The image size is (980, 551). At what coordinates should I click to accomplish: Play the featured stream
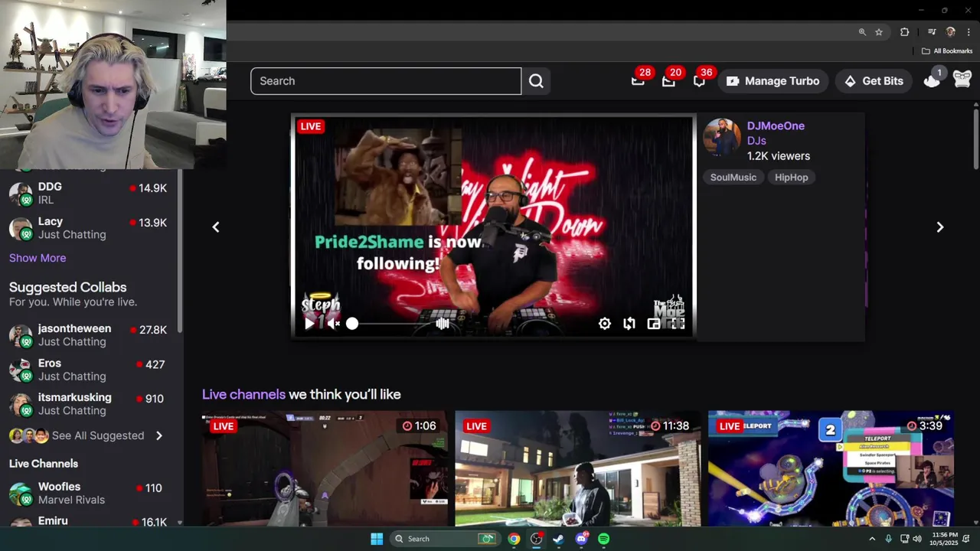pyautogui.click(x=309, y=324)
